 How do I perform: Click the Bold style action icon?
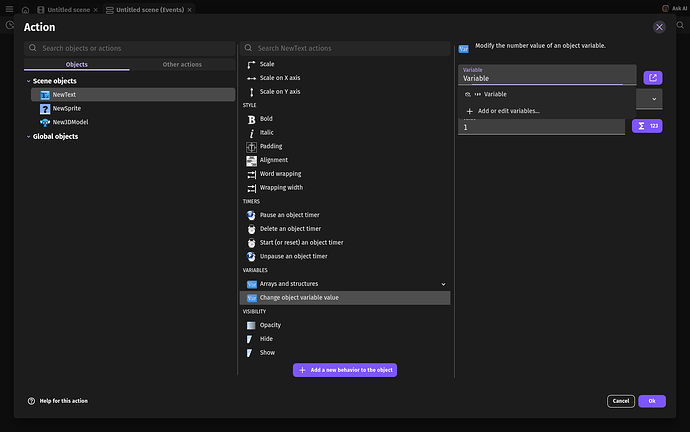click(252, 119)
